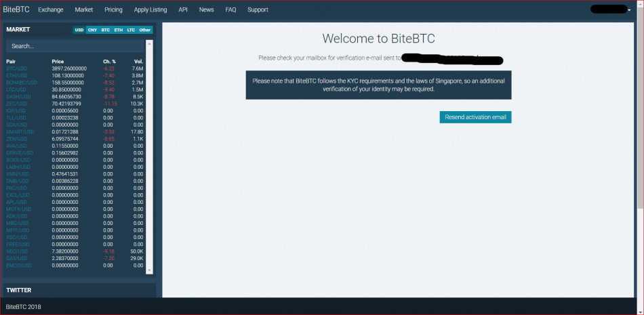Open the News section
Viewport: 644px width, 315px height.
tap(206, 9)
